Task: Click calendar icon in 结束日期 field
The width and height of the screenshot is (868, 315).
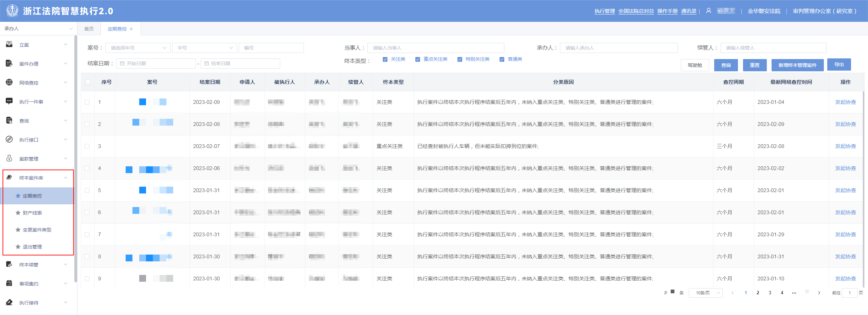Action: (206, 63)
